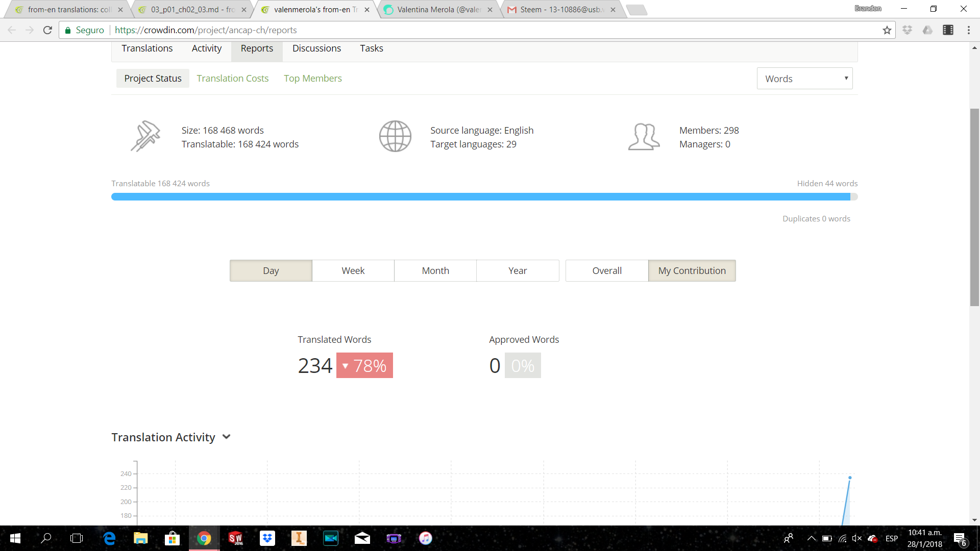This screenshot has height=551, width=980.
Task: Open the Translation Costs link
Action: coord(232,78)
